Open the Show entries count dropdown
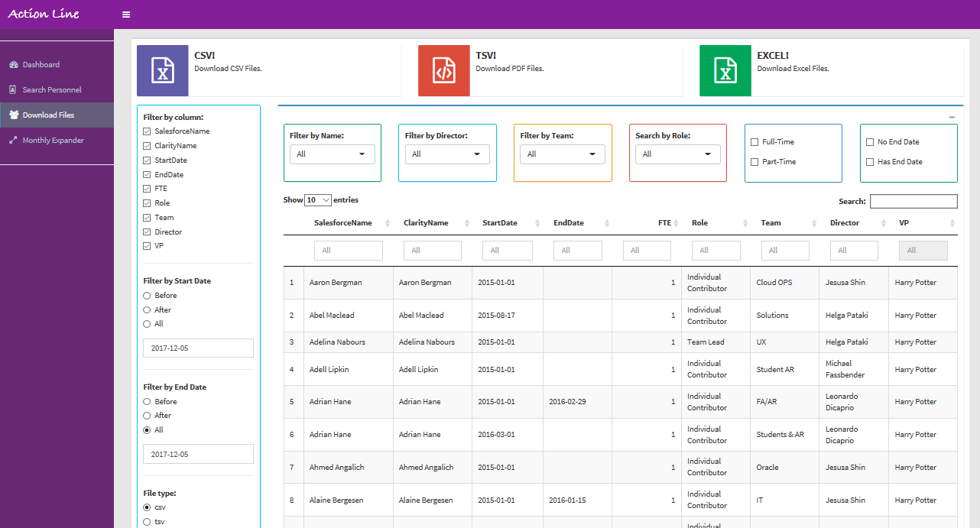Screen dimensions: 980x528 click(318, 200)
